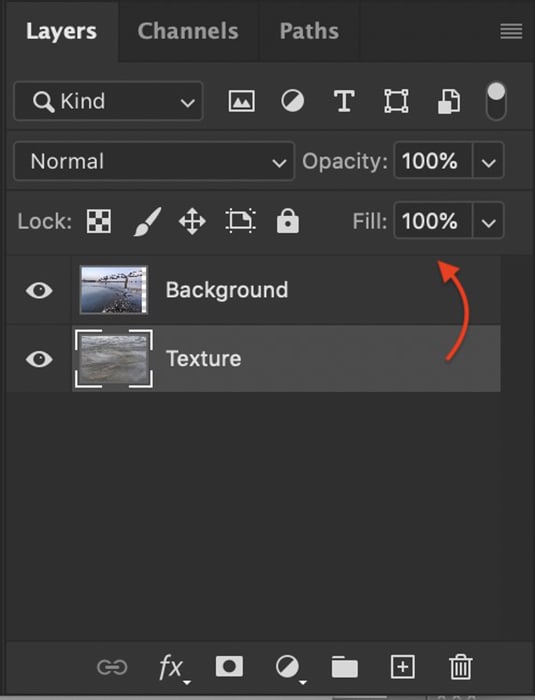Filter for shape layers
This screenshot has height=700, width=535.
[396, 101]
